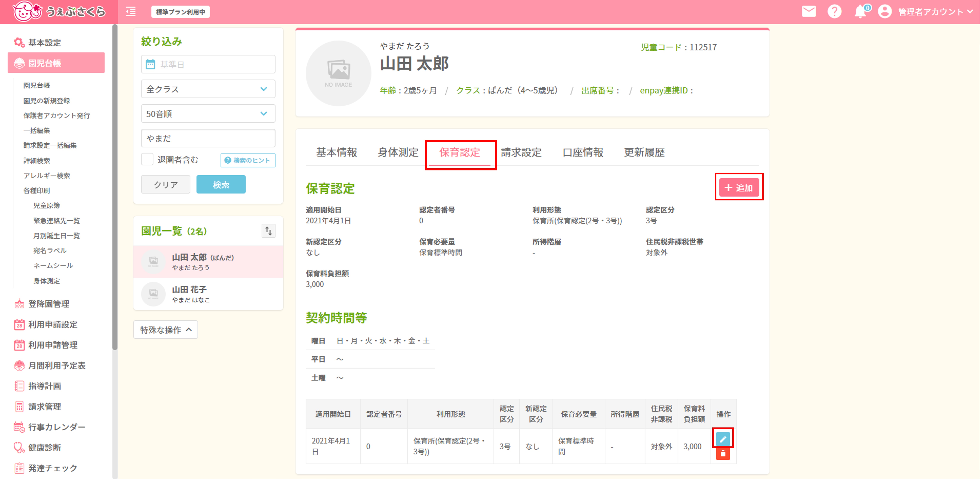This screenshot has height=479, width=980.
Task: Open 利用申請設定 in the sidebar
Action: pyautogui.click(x=46, y=324)
